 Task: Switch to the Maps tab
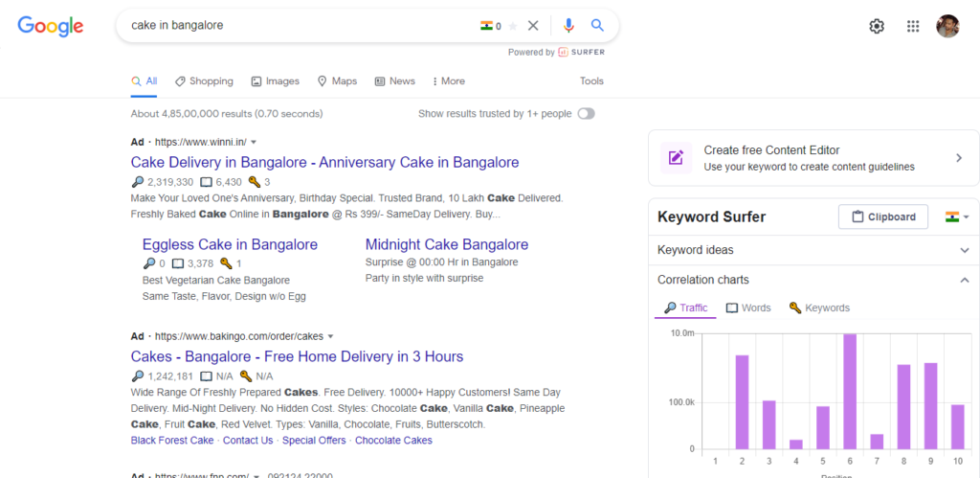pyautogui.click(x=338, y=81)
